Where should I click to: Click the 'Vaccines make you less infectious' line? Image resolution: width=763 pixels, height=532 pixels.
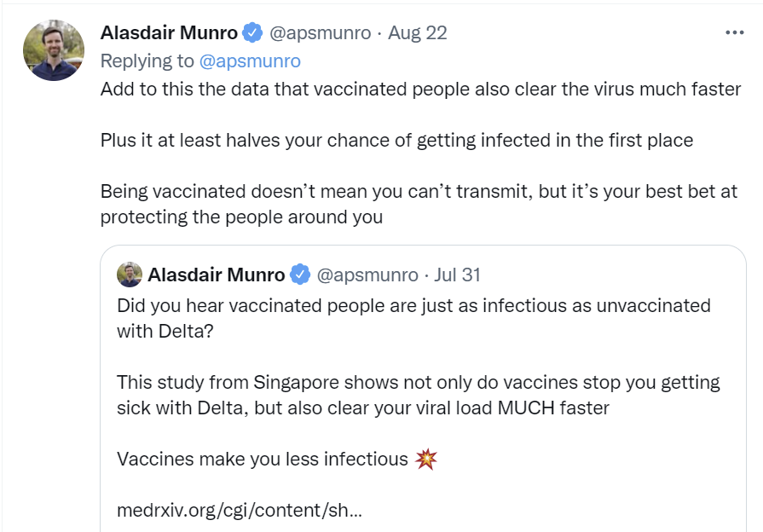pos(263,460)
